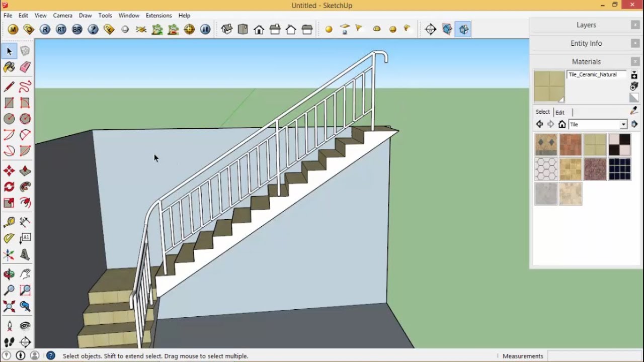The image size is (644, 362).
Task: Switch to the Select tab in Materials
Action: 543,112
